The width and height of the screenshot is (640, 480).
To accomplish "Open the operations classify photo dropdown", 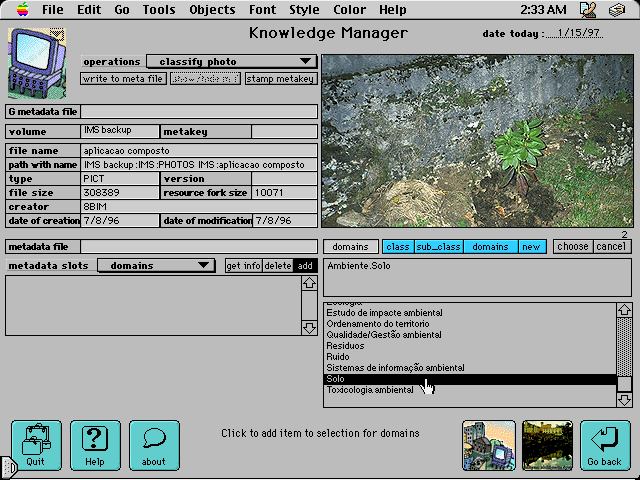I will [x=232, y=62].
